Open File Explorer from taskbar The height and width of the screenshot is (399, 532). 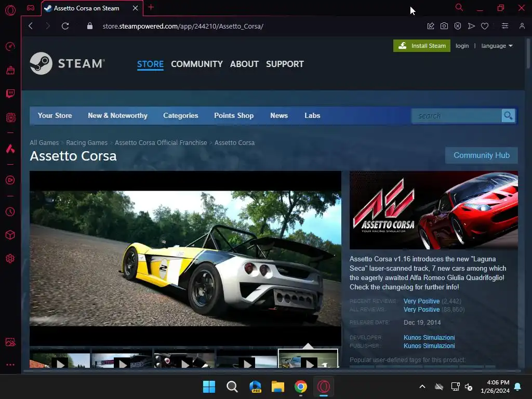[x=278, y=387]
